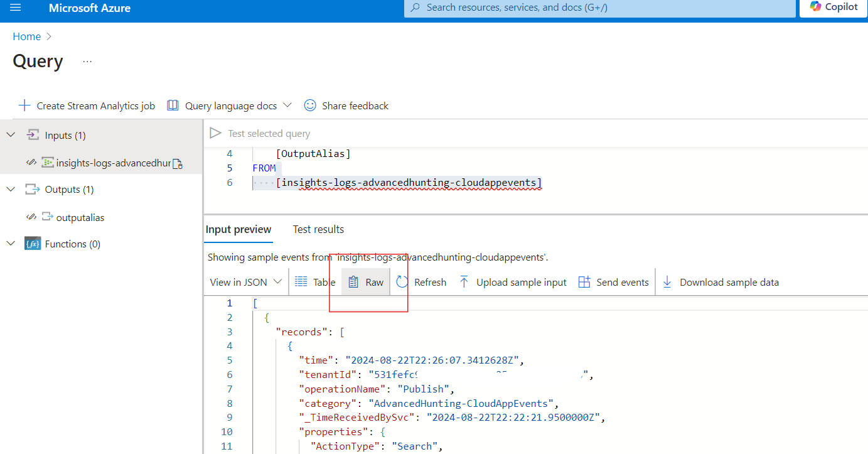The width and height of the screenshot is (868, 454).
Task: Focus the Search resources search box
Action: coord(599,8)
